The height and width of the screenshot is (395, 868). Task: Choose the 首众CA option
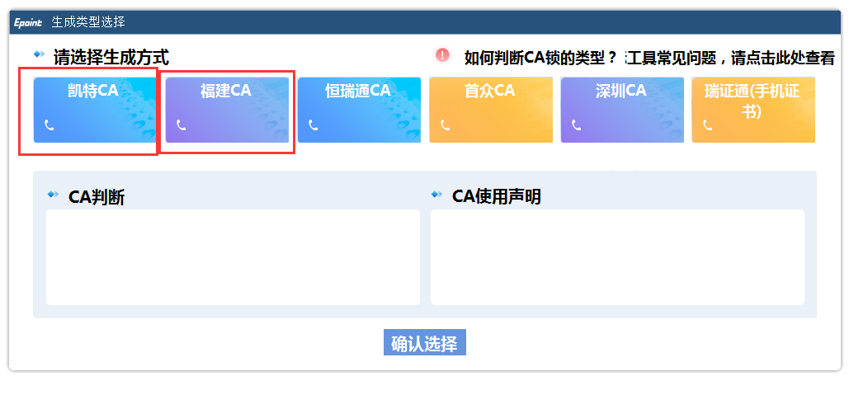(491, 110)
